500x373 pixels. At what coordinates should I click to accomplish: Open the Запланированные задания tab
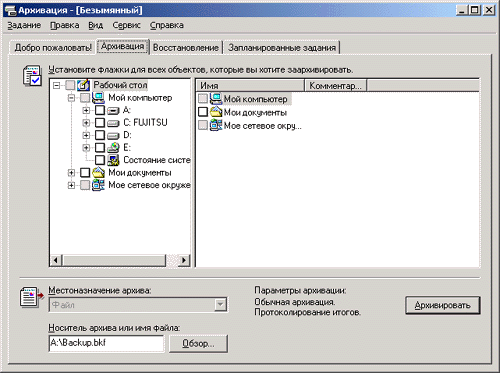tap(282, 48)
